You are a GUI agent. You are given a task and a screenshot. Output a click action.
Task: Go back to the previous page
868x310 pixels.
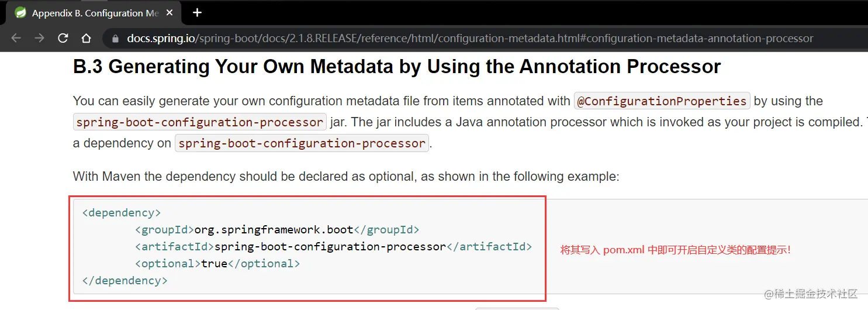tap(16, 39)
